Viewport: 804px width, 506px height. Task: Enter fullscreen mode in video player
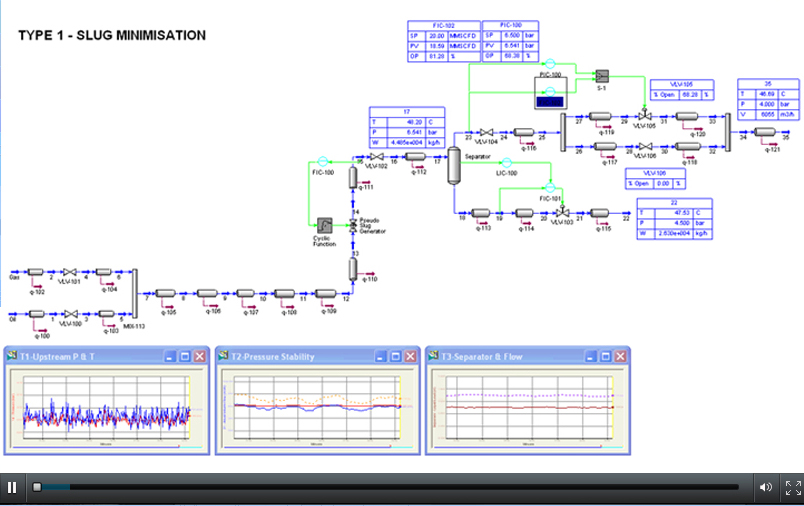(x=792, y=488)
